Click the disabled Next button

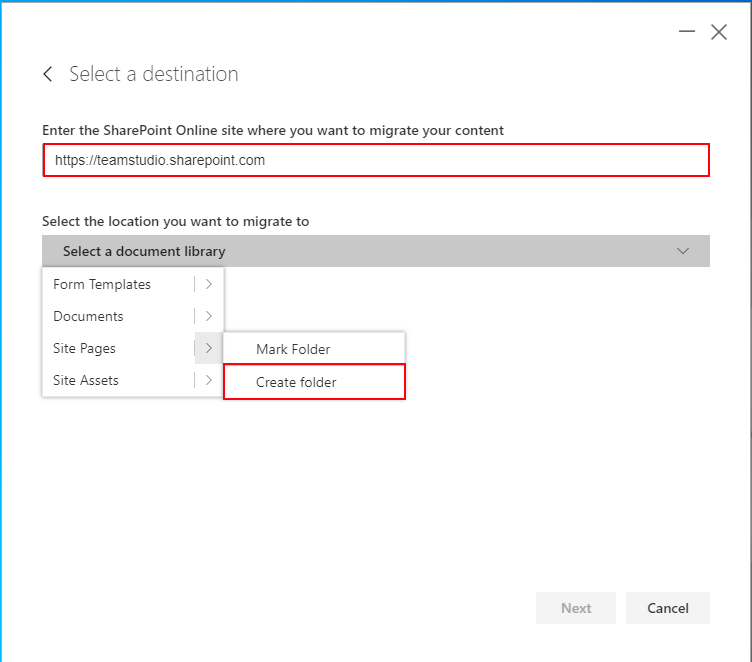(576, 608)
